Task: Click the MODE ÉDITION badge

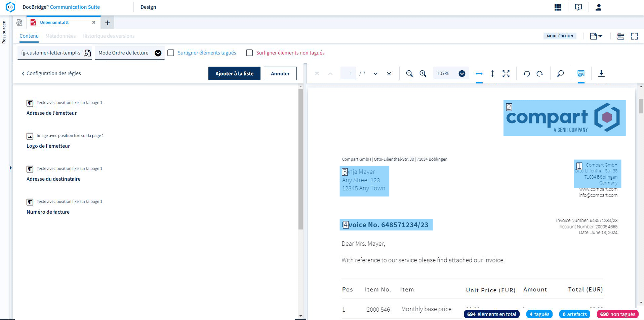Action: (560, 36)
